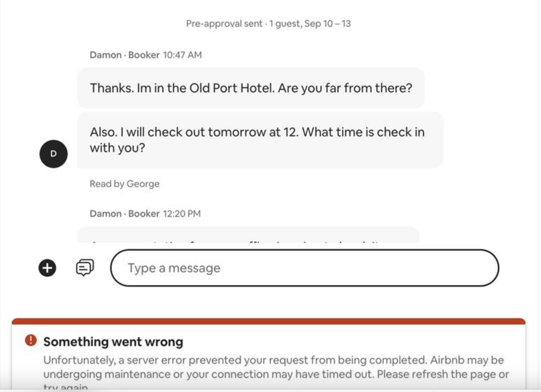Click the D initial profile icon

pos(53,153)
